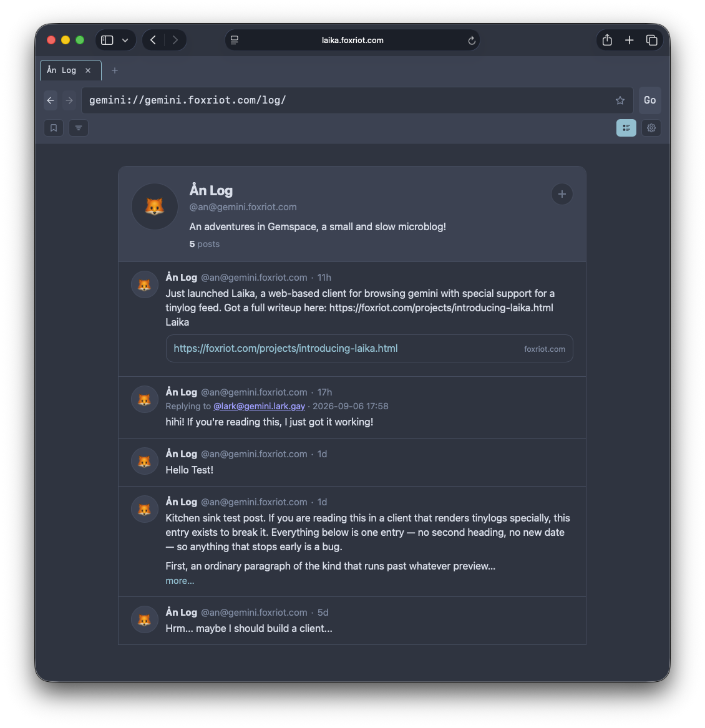Click the large fox profile avatar
The height and width of the screenshot is (728, 705).
coord(155,206)
